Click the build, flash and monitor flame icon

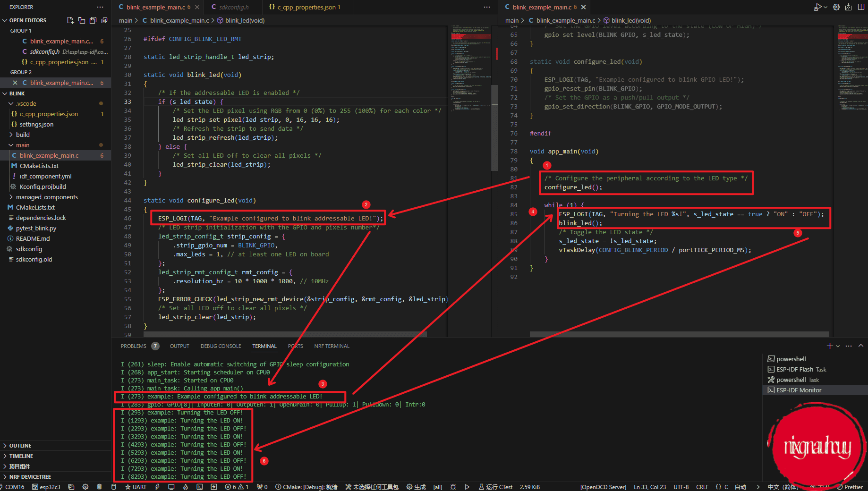pyautogui.click(x=186, y=487)
